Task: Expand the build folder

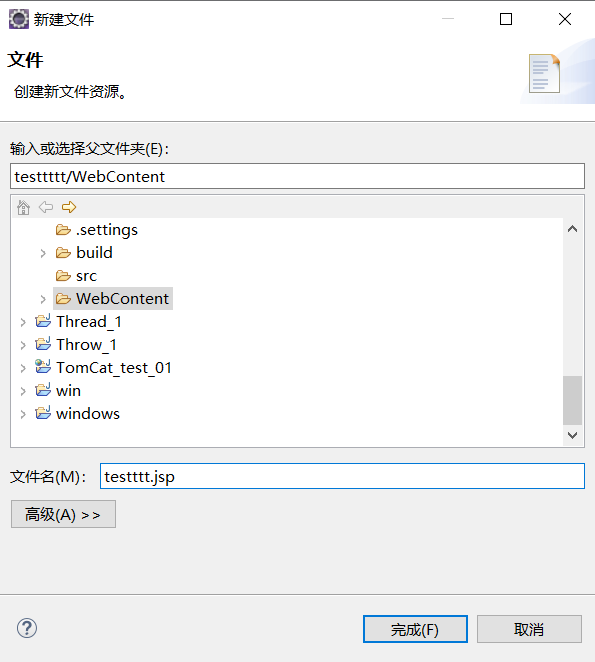Action: pos(43,253)
